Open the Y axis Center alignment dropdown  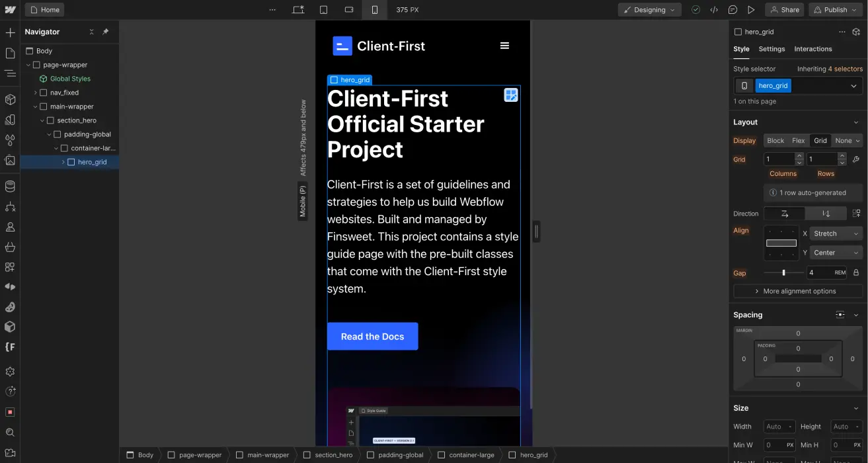836,252
